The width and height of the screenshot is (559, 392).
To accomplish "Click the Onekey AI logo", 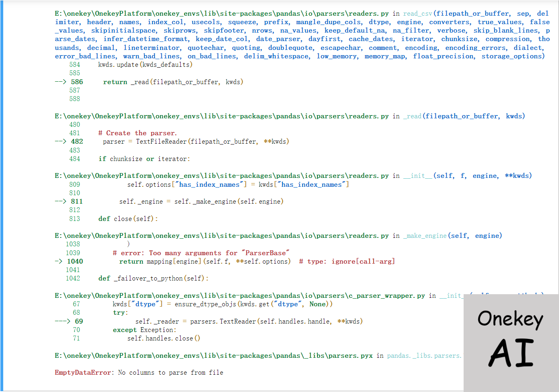I will pos(511,339).
